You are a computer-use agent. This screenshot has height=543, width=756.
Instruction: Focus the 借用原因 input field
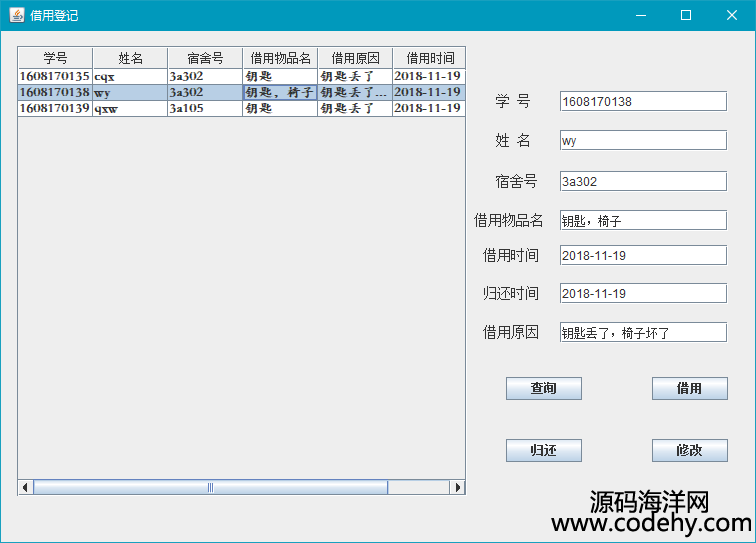643,332
